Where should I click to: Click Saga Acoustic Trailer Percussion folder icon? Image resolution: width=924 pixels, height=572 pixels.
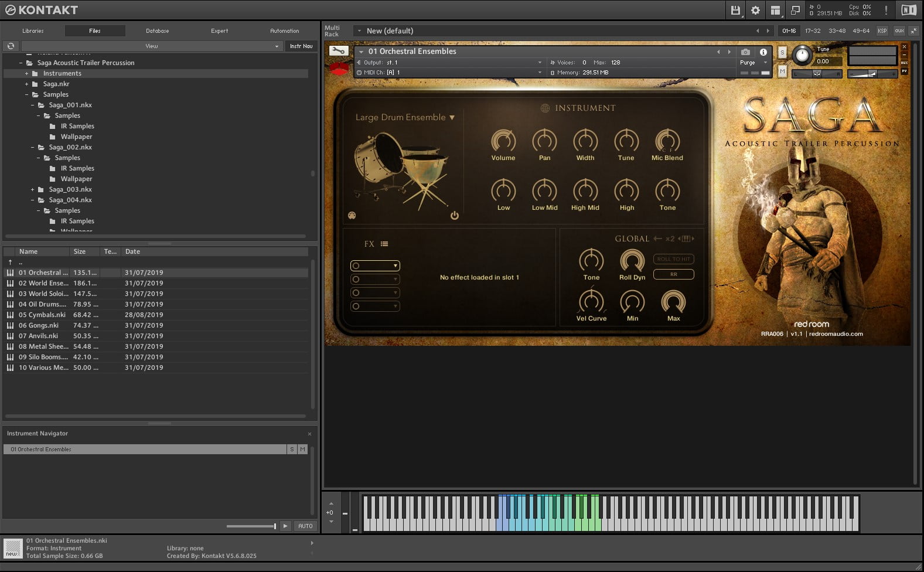pyautogui.click(x=29, y=63)
